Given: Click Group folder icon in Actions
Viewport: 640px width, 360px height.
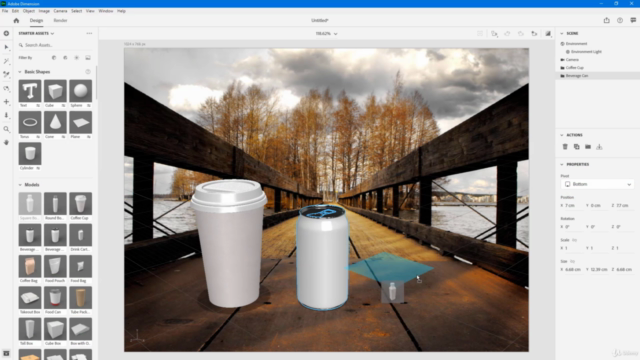Looking at the screenshot, I should [588, 147].
